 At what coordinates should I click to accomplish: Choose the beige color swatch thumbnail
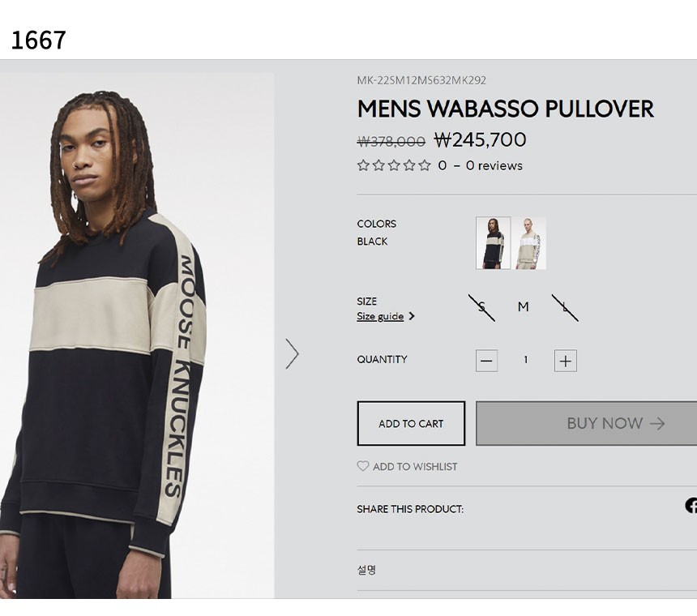click(529, 243)
